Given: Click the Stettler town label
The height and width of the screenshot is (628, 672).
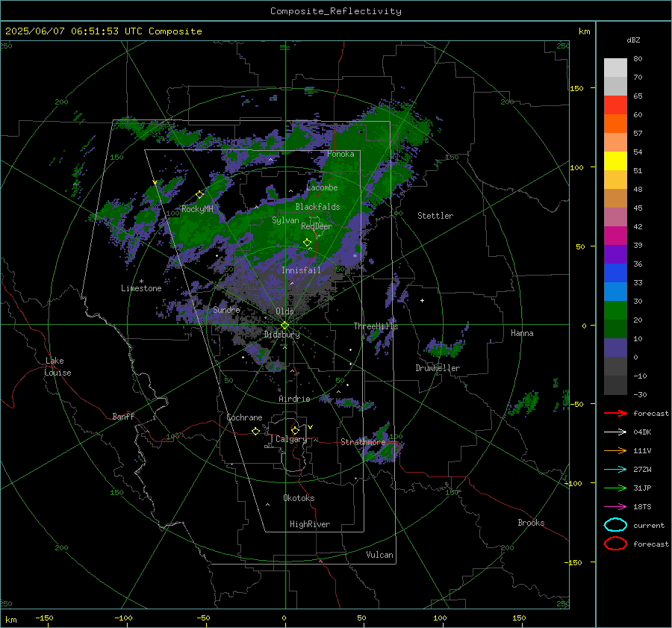Looking at the screenshot, I should point(435,216).
